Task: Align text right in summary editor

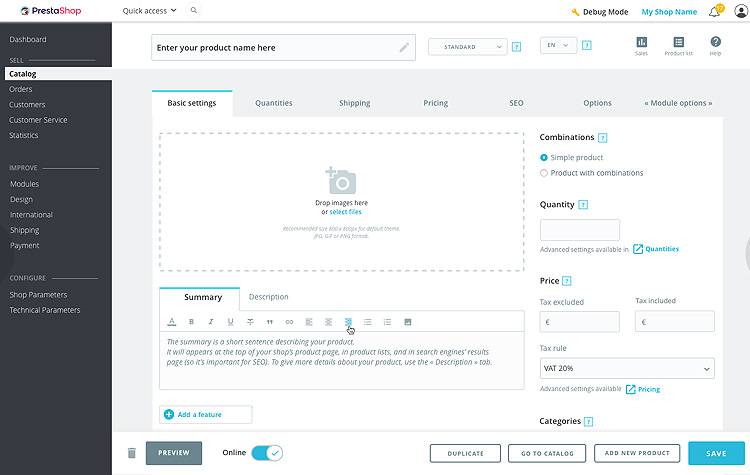Action: point(348,322)
